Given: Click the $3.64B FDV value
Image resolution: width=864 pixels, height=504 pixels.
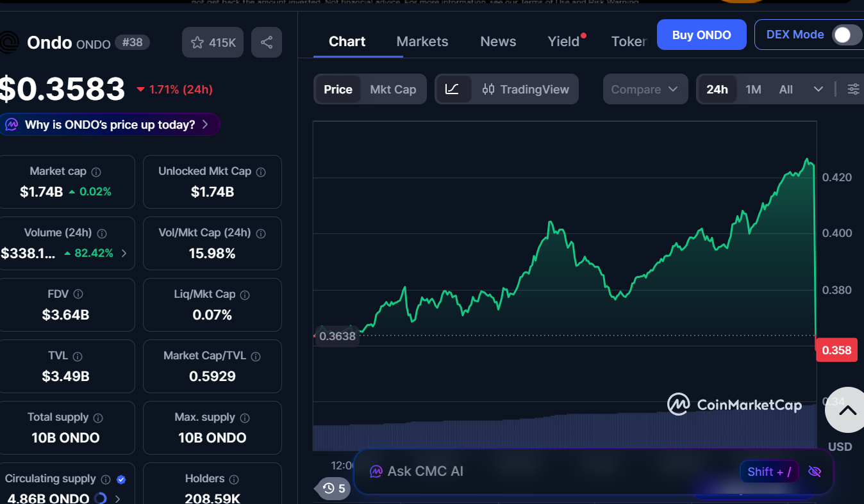Looking at the screenshot, I should tap(65, 314).
